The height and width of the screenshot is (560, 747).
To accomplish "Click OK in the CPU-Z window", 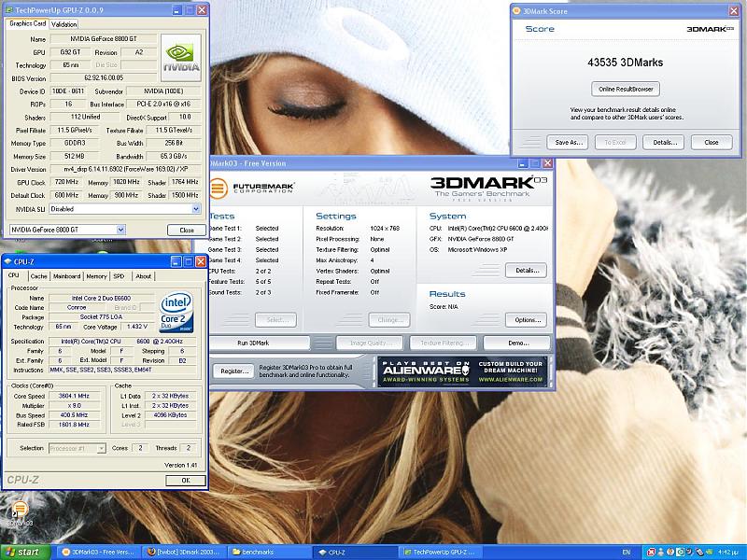I will (186, 481).
